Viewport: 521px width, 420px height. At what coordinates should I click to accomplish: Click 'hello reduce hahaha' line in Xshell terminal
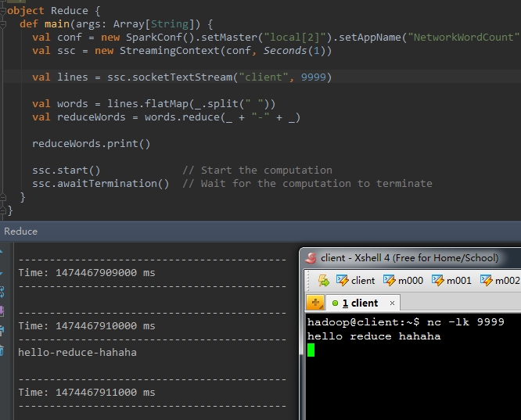(374, 336)
